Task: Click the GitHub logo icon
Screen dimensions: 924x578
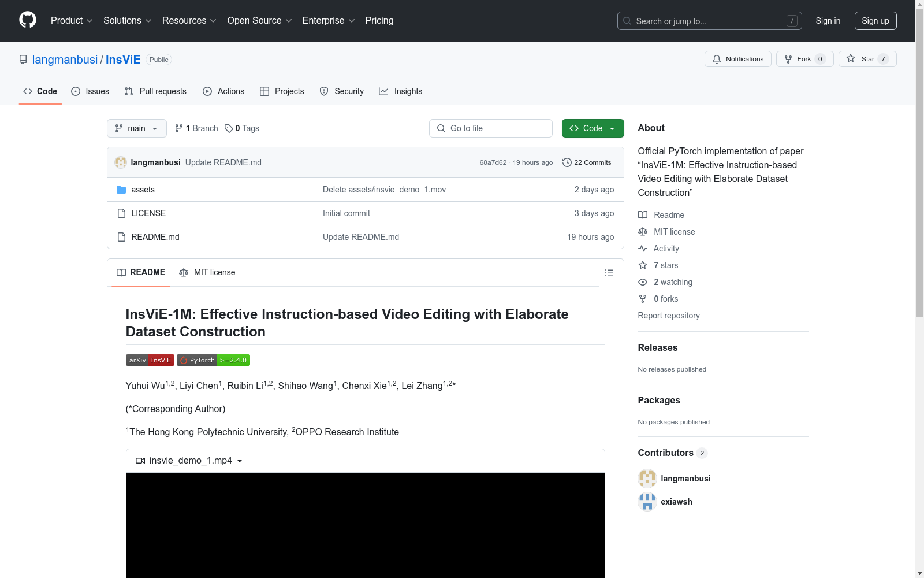Action: click(x=28, y=20)
